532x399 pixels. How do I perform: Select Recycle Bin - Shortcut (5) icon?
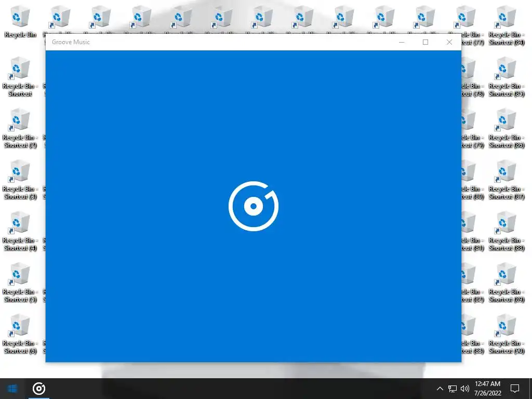(x=20, y=283)
